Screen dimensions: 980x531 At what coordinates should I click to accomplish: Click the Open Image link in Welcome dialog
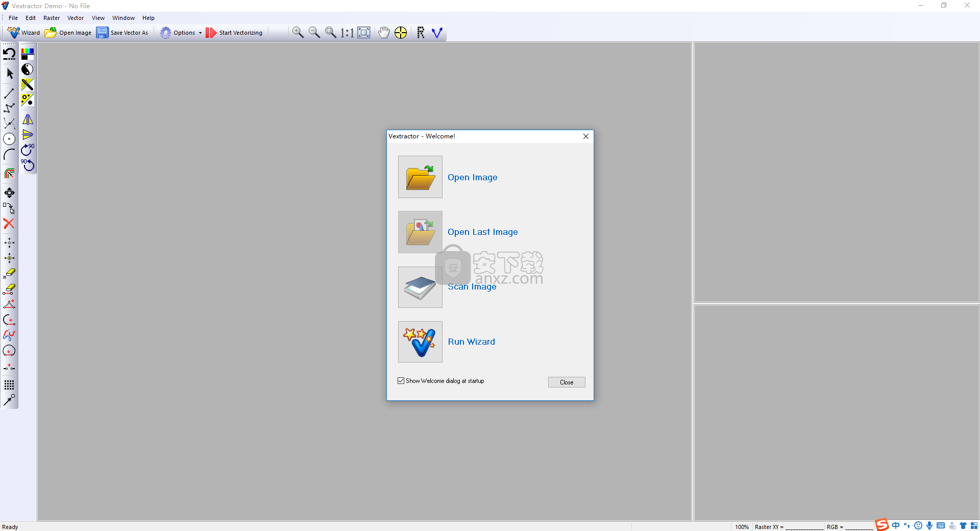(473, 177)
